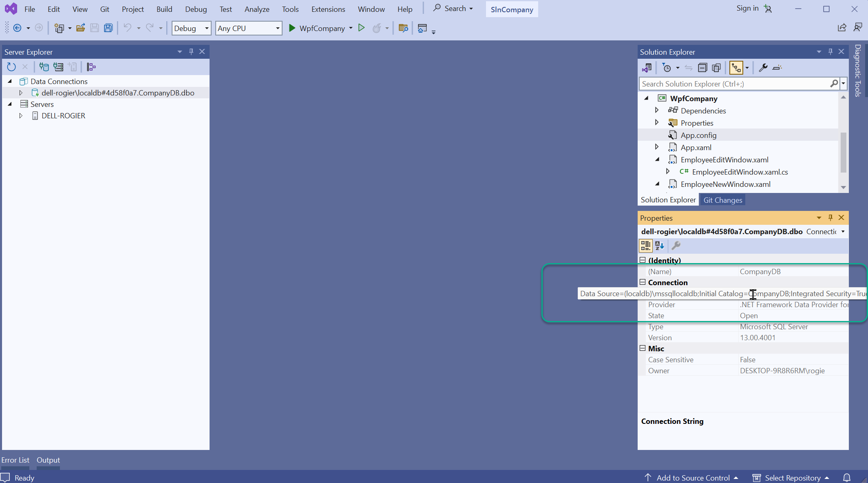Click Add to Source Control button
The image size is (868, 483).
coord(693,478)
